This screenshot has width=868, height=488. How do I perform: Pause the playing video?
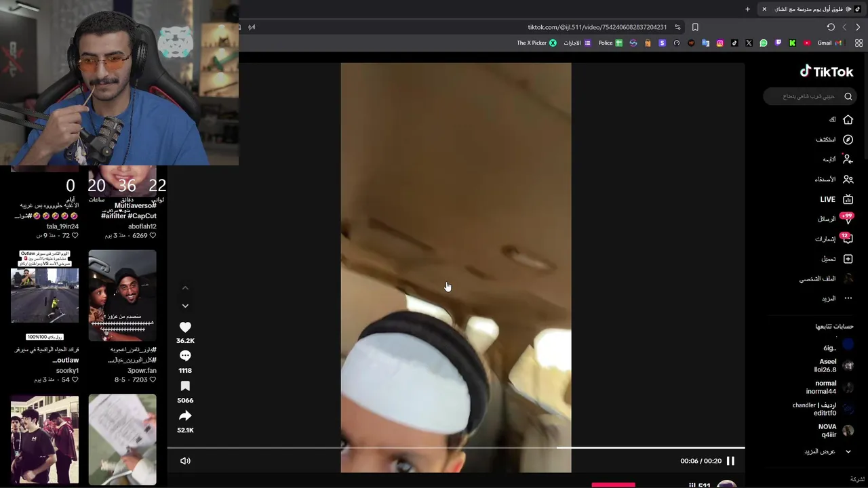[730, 461]
